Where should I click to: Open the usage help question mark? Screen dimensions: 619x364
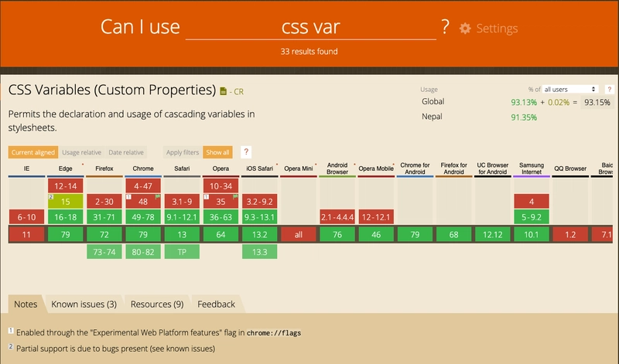tap(609, 90)
